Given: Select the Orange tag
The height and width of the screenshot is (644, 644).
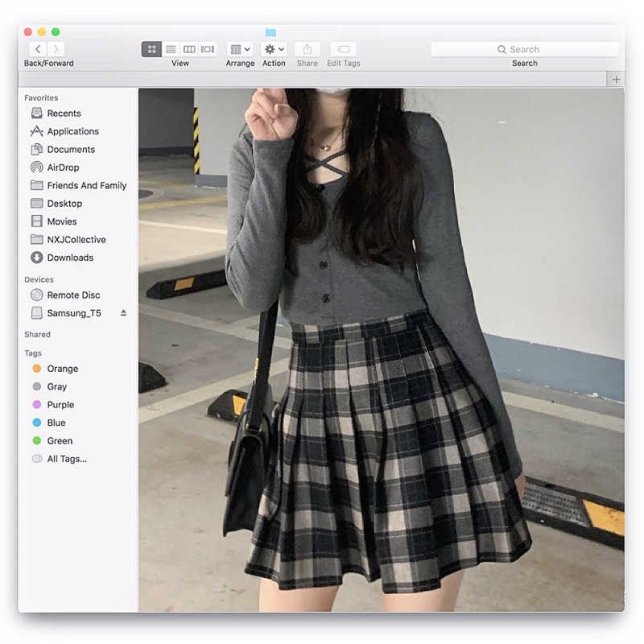Looking at the screenshot, I should click(62, 369).
